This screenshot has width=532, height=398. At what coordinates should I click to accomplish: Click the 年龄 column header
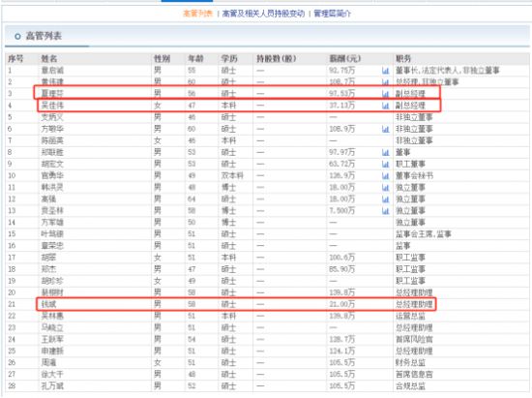click(195, 59)
